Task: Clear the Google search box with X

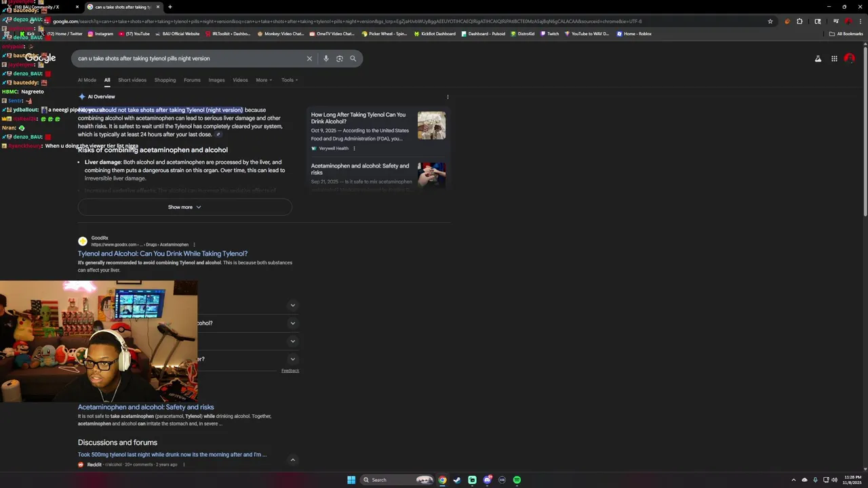Action: point(309,58)
